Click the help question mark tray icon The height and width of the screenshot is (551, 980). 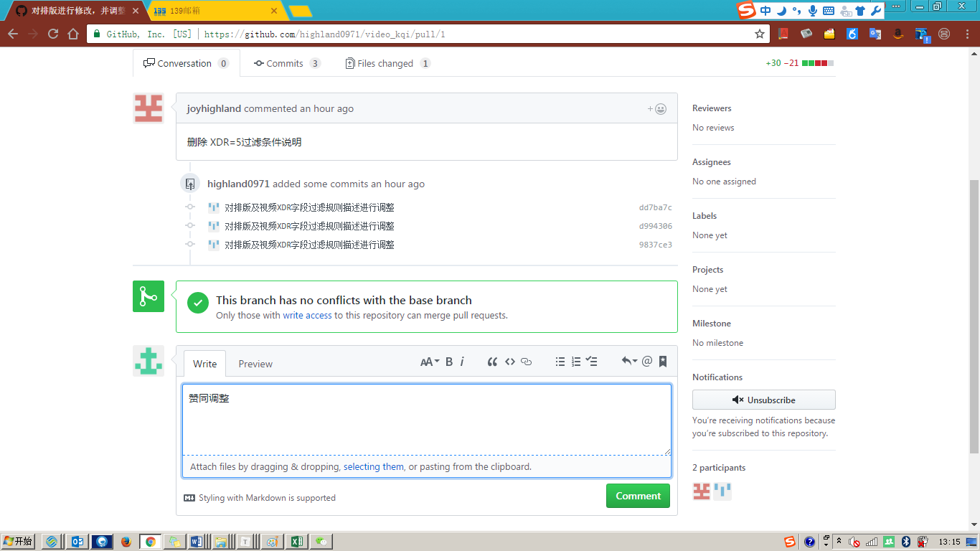[x=809, y=542]
